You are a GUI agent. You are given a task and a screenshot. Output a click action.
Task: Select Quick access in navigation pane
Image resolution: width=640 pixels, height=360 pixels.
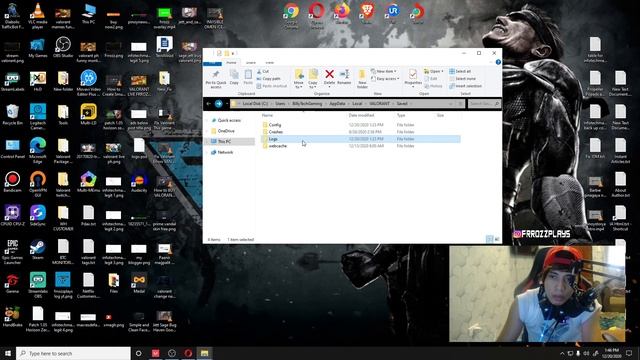click(x=229, y=120)
